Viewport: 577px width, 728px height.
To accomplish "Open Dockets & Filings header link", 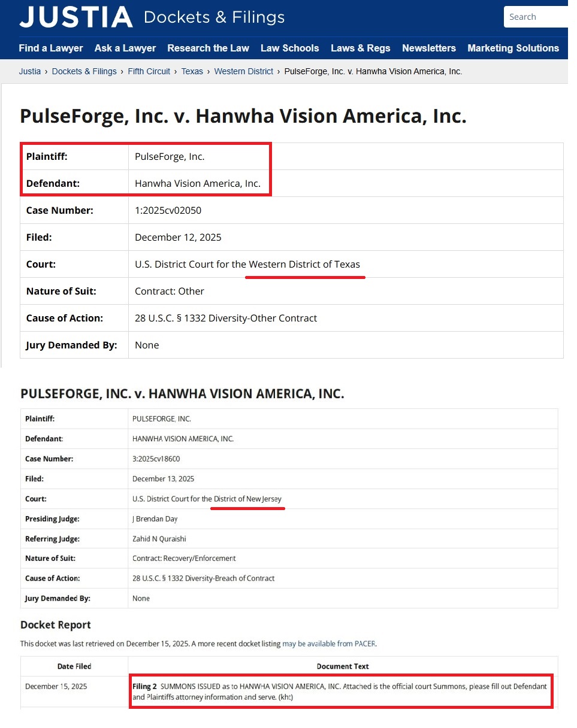I will click(x=214, y=17).
